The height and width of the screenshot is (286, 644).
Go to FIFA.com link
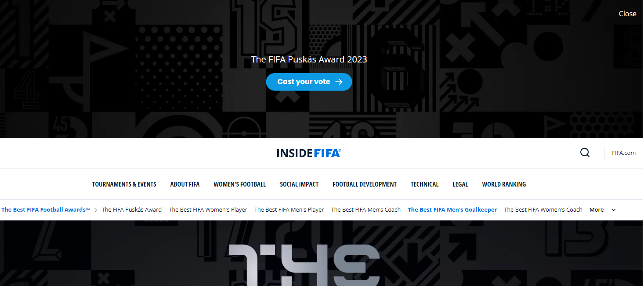tap(624, 153)
